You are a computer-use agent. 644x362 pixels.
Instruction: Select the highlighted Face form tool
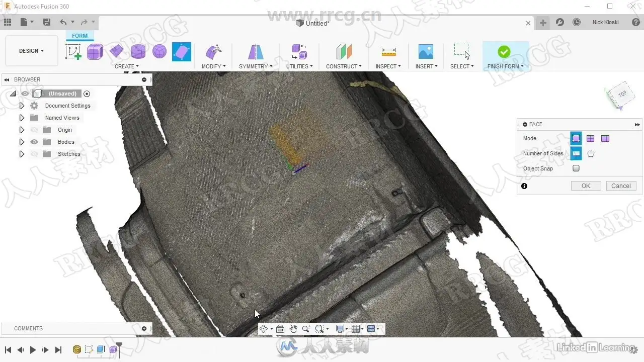[182, 52]
